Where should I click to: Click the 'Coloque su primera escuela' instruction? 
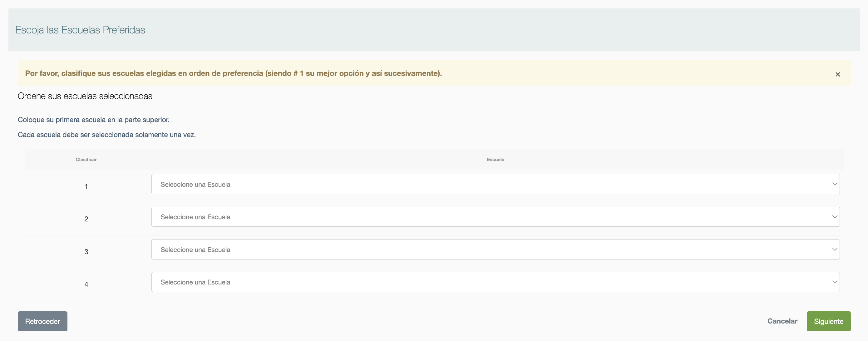tap(94, 120)
